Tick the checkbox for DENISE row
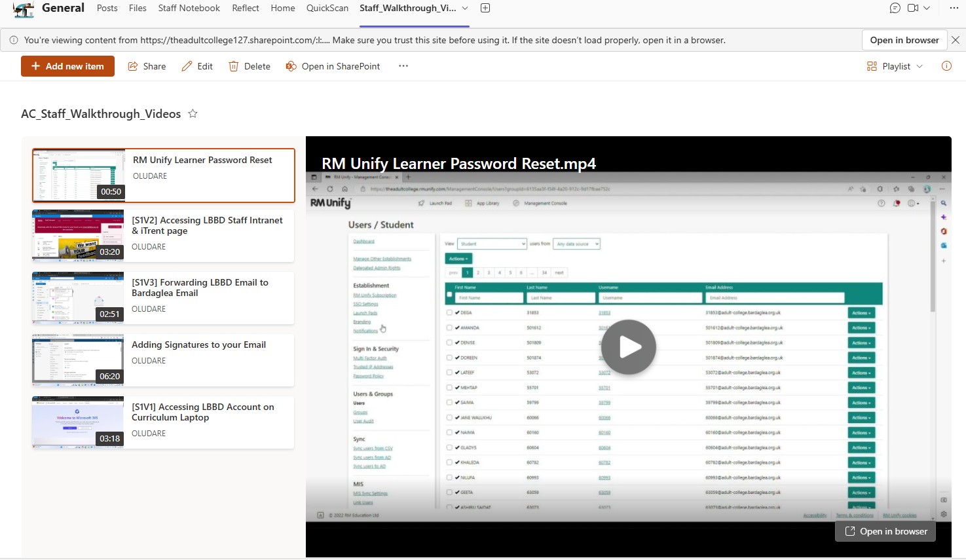 point(449,343)
